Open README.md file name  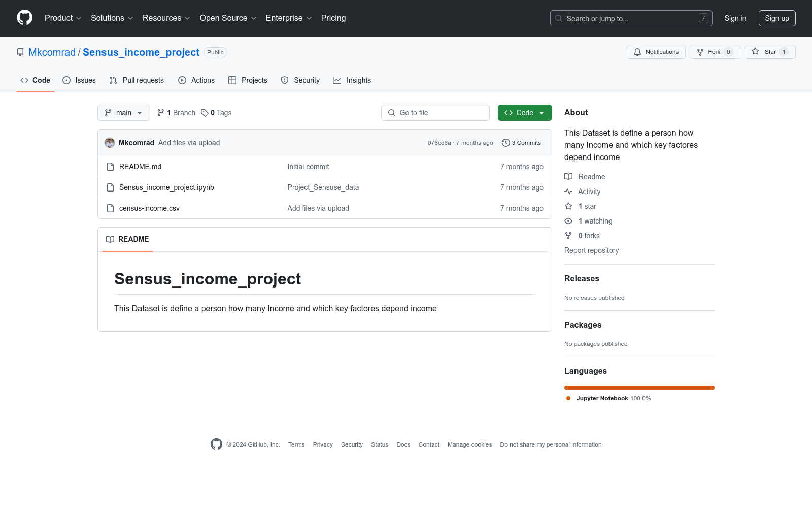click(x=140, y=167)
